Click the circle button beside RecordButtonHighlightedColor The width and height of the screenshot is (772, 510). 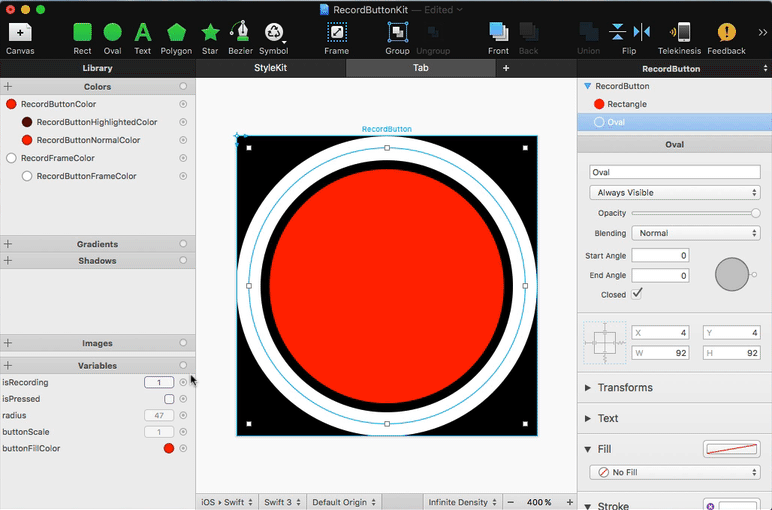pos(183,122)
